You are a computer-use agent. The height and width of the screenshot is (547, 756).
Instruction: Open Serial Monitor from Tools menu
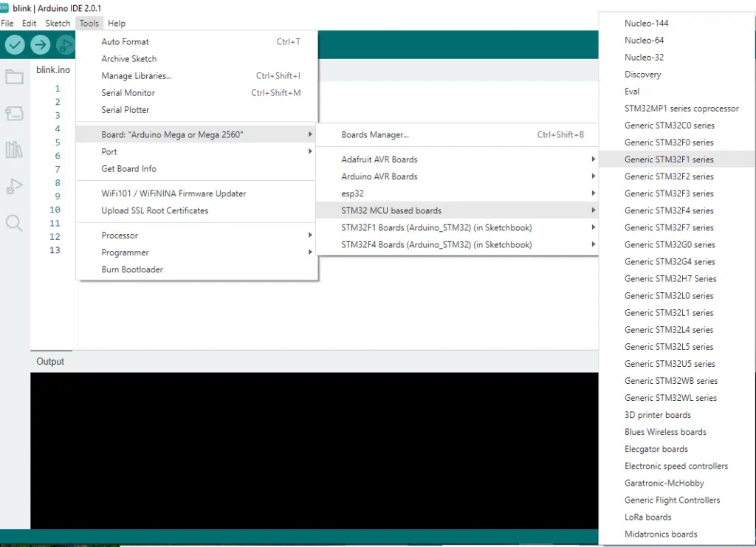tap(196, 92)
